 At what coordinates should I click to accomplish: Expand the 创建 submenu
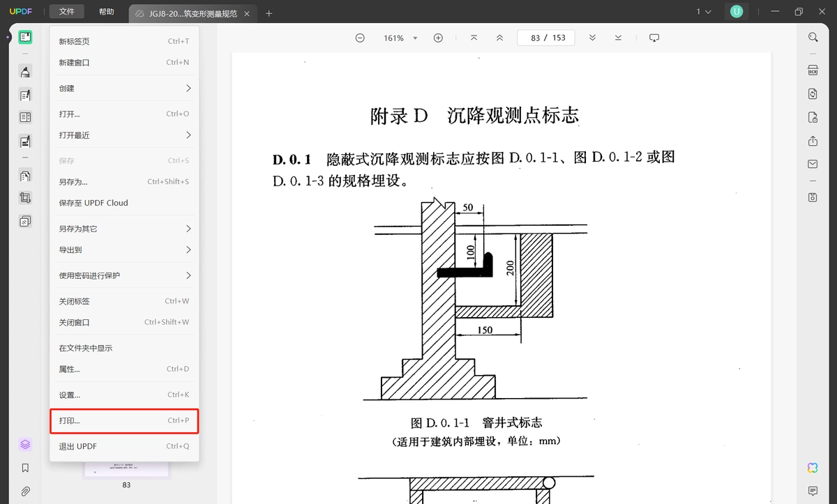125,89
